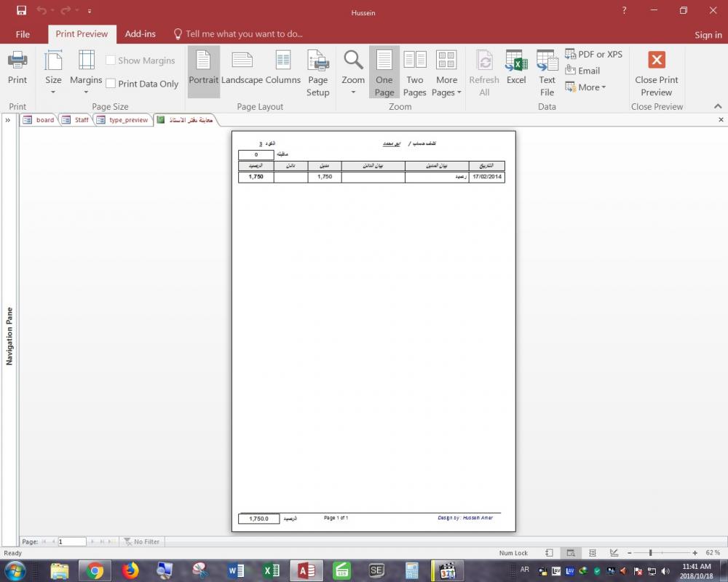Switch to Two Pages zoom view
The image size is (728, 582).
click(415, 73)
